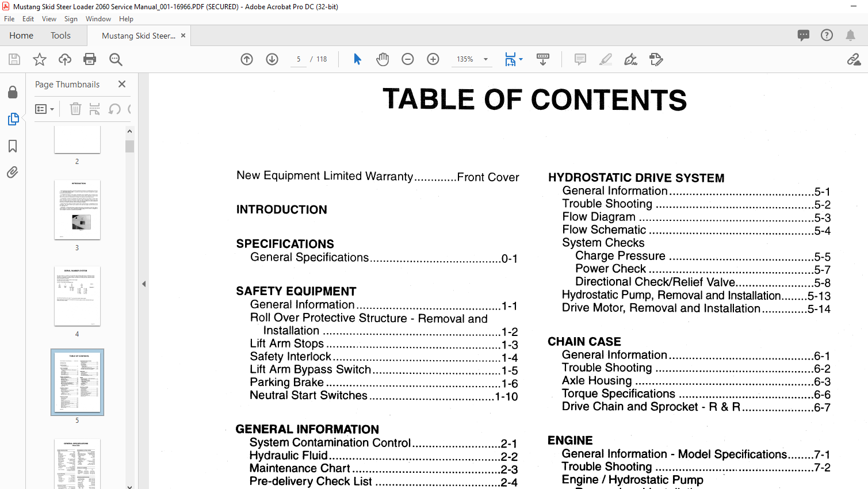Viewport: 868px width, 489px height.
Task: Delete selected page trash icon
Action: click(75, 109)
